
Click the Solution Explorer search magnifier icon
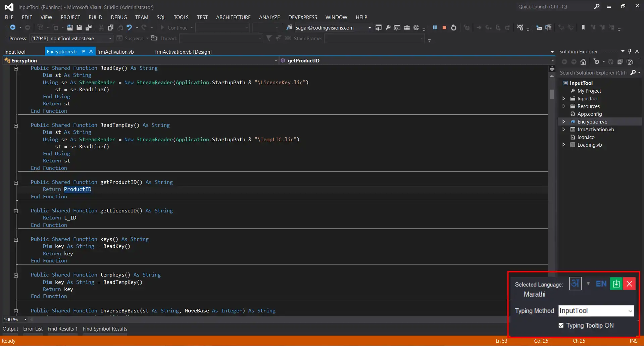click(x=633, y=72)
